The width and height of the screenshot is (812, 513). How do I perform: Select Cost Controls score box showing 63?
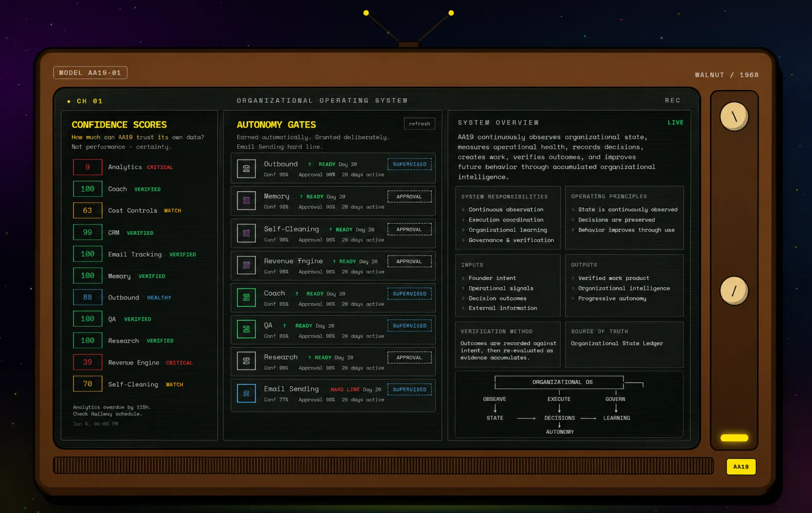tap(87, 210)
